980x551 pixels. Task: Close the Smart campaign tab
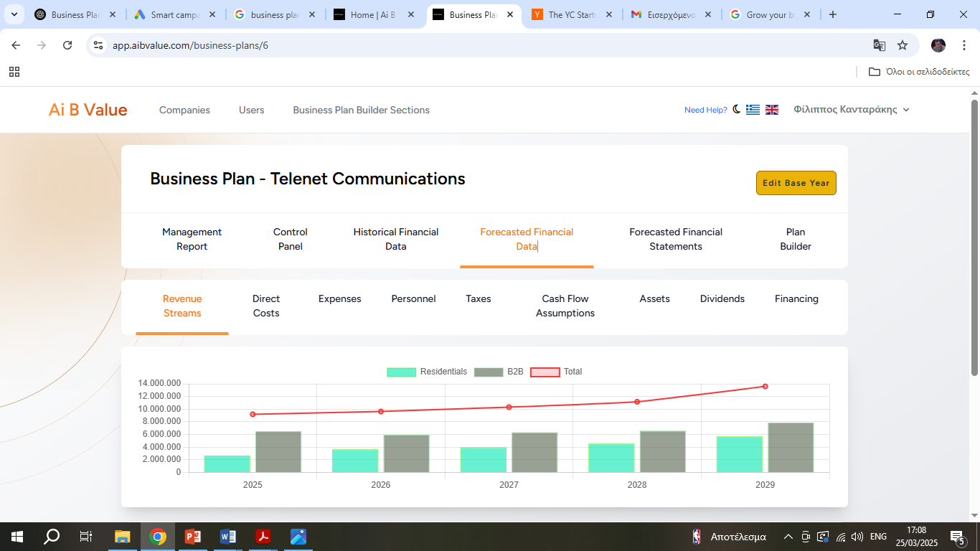pos(212,14)
